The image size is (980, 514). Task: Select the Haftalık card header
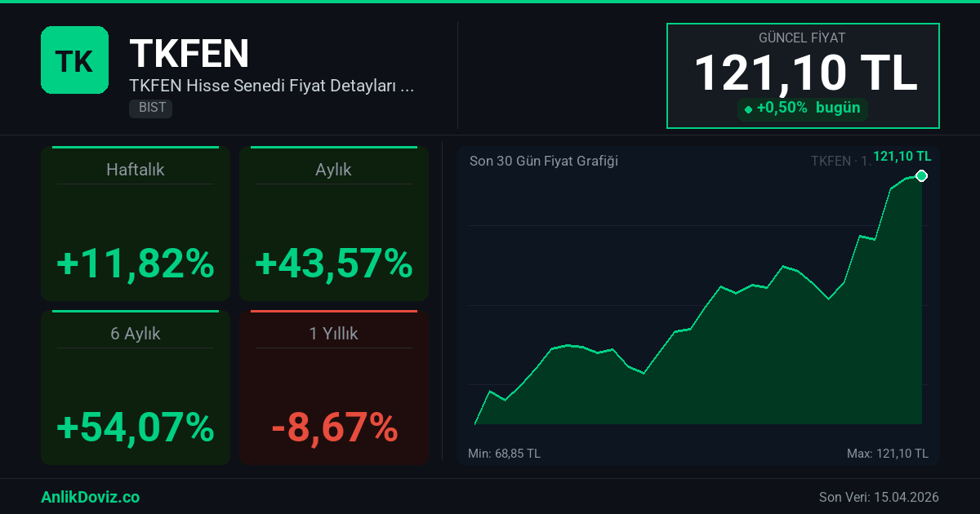136,170
